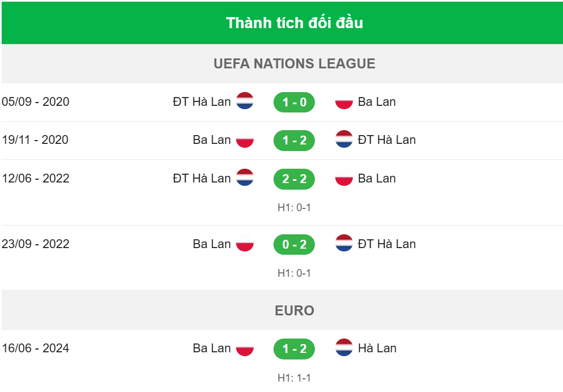Click Poland flag in EURO 16/06-2024 match
This screenshot has height=392, width=563.
pos(245,347)
